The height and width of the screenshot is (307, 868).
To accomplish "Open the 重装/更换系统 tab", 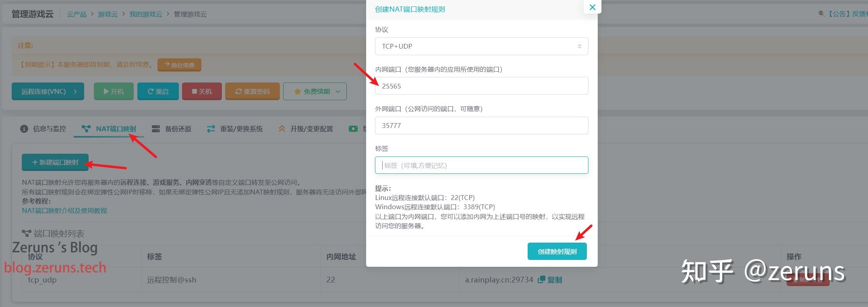I will [234, 129].
